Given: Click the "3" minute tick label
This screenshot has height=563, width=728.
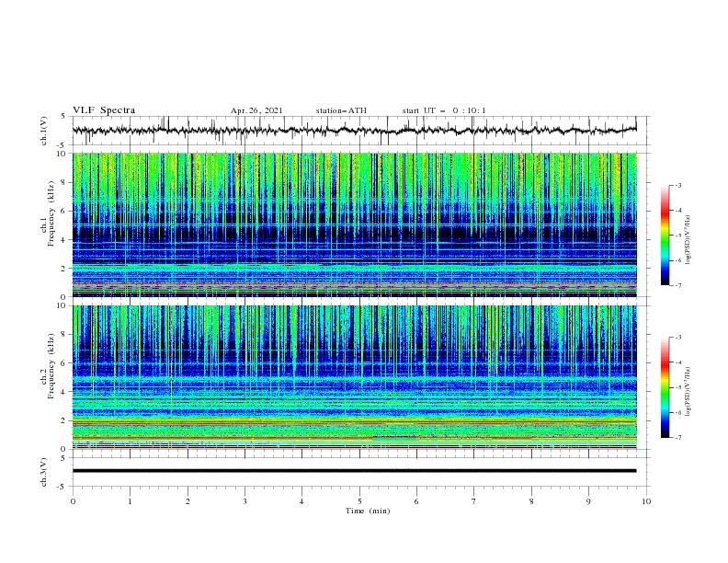Looking at the screenshot, I should coord(245,501).
